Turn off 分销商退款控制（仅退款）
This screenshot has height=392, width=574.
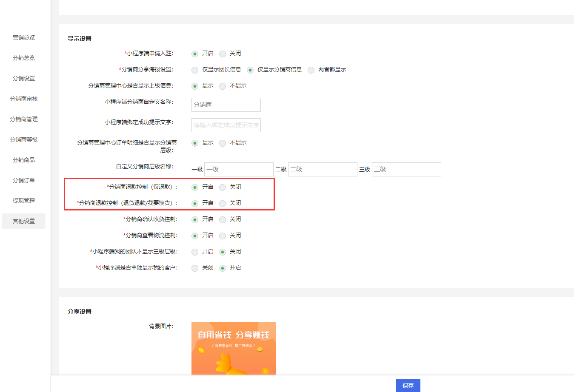(223, 187)
